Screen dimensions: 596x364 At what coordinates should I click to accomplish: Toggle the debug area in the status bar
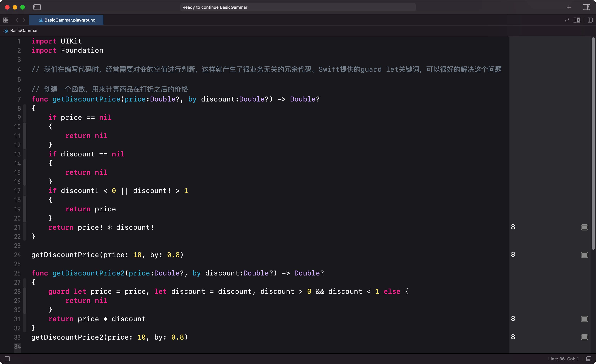pyautogui.click(x=589, y=359)
